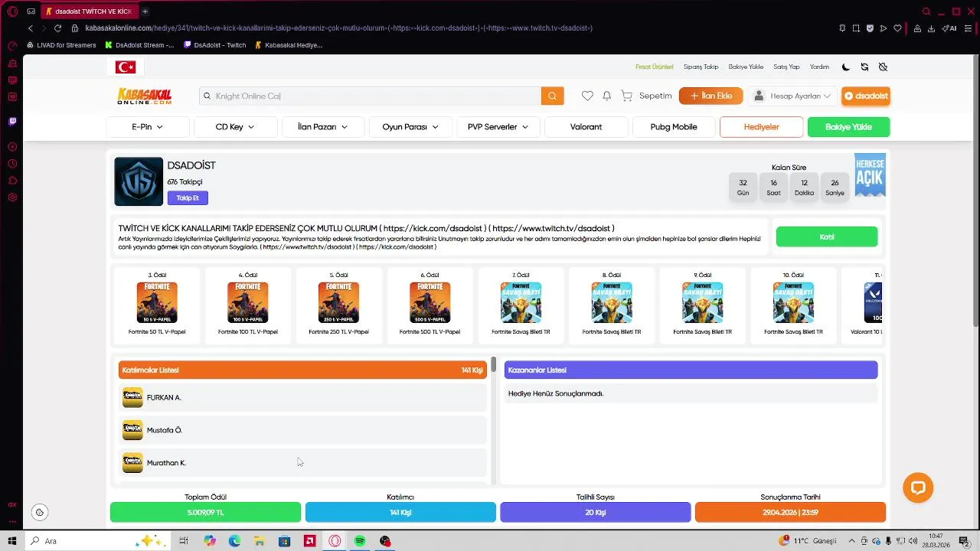The width and height of the screenshot is (980, 551).
Task: Open the LIVAD for Streamers bookmark
Action: (x=61, y=45)
